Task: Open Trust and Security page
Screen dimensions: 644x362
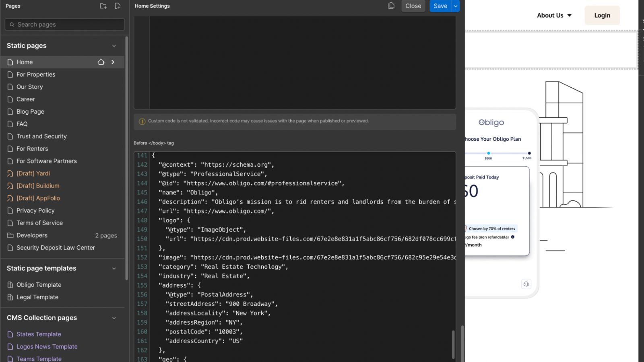Action: click(62, 136)
